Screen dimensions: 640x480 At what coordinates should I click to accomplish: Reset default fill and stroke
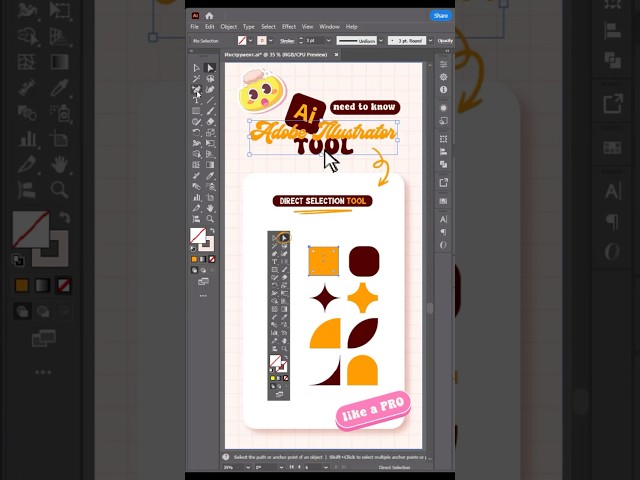click(x=193, y=248)
